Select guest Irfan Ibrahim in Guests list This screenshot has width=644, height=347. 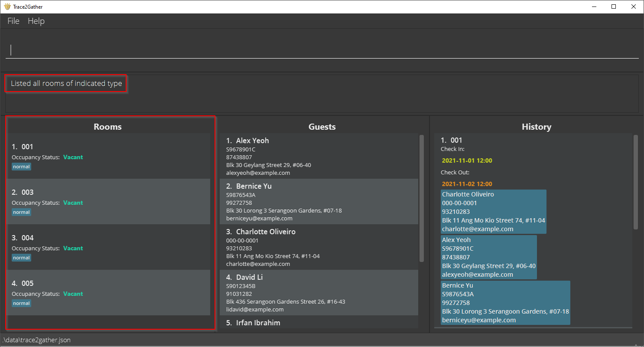[x=319, y=322]
